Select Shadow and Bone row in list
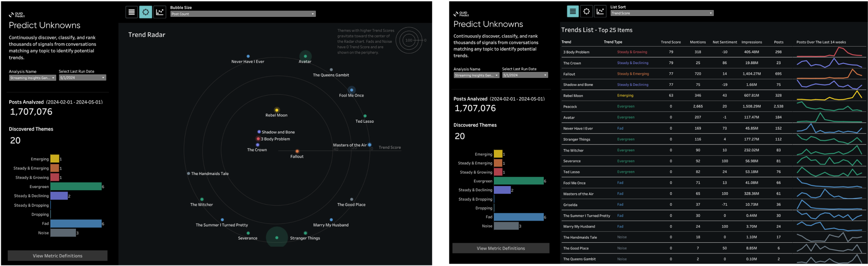 click(x=714, y=84)
